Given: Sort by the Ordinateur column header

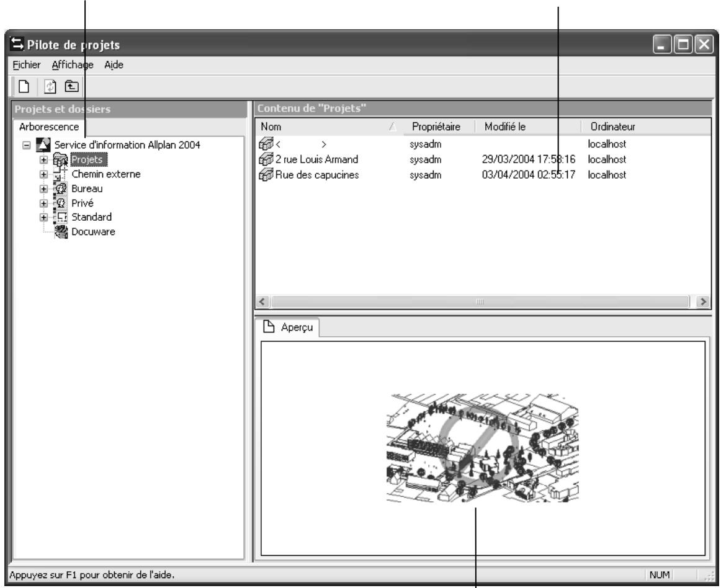Looking at the screenshot, I should coord(645,127).
